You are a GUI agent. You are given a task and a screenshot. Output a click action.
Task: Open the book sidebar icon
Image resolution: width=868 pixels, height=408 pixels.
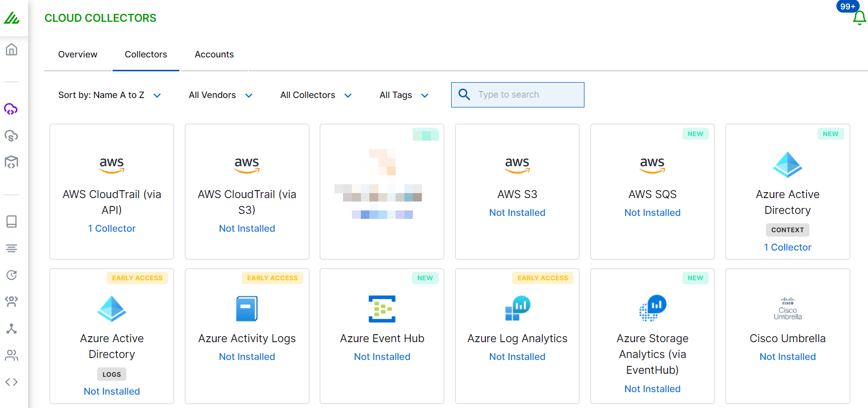coord(11,221)
